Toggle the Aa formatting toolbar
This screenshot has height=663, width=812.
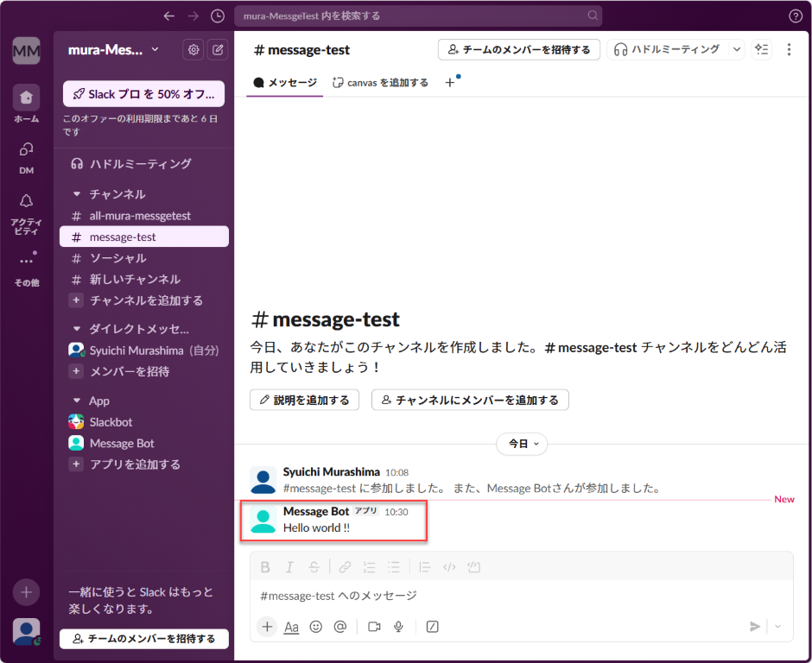point(292,628)
